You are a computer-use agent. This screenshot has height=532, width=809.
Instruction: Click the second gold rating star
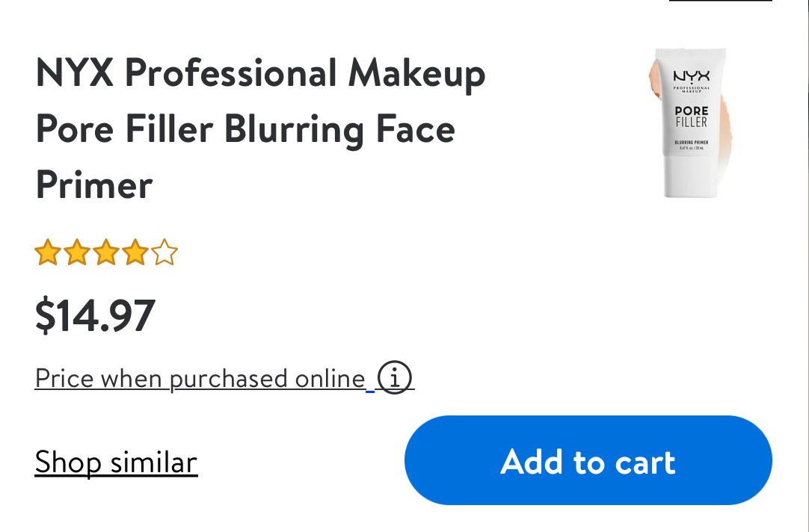pos(77,252)
